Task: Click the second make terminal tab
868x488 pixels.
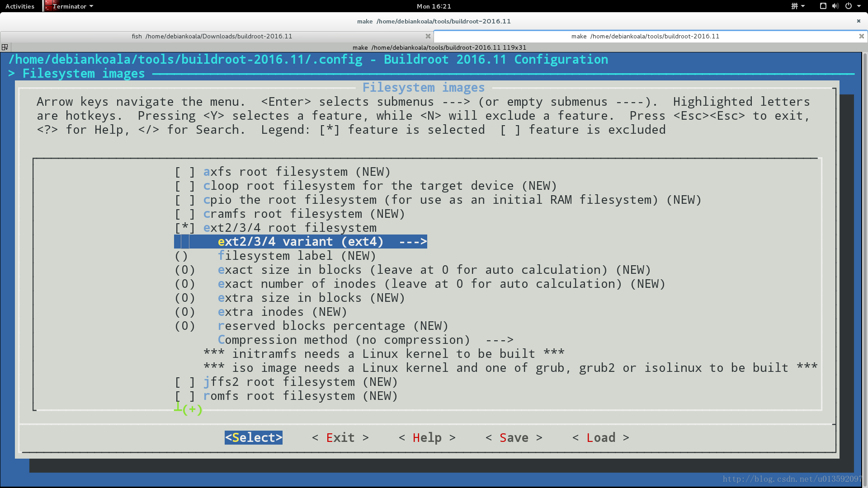Action: [x=646, y=36]
